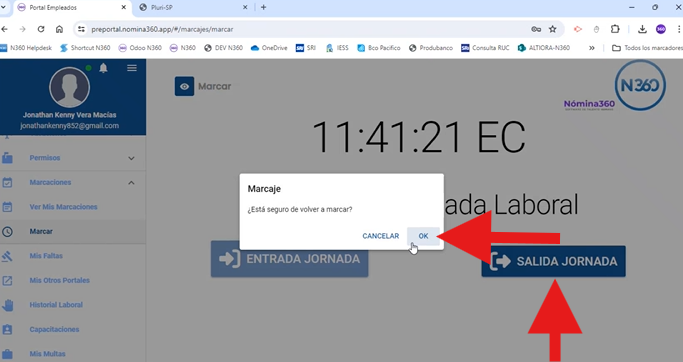
Task: Open the SRI bookmark
Action: [x=306, y=48]
